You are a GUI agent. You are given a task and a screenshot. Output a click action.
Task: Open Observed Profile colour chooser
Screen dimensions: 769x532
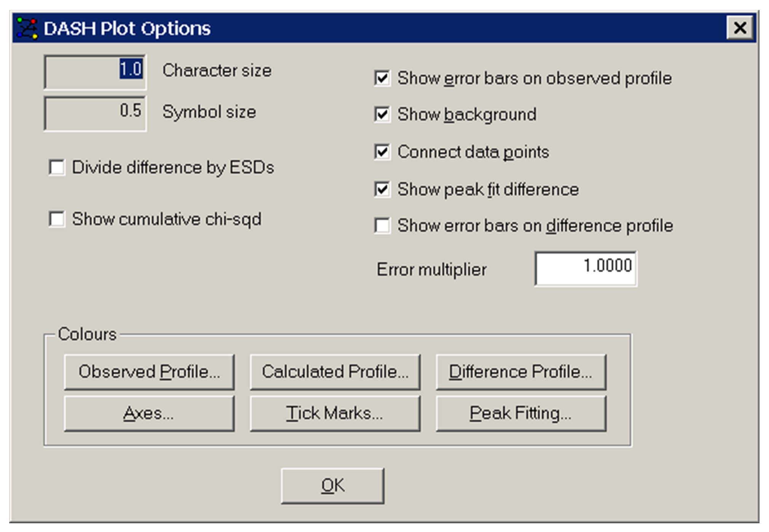click(149, 372)
